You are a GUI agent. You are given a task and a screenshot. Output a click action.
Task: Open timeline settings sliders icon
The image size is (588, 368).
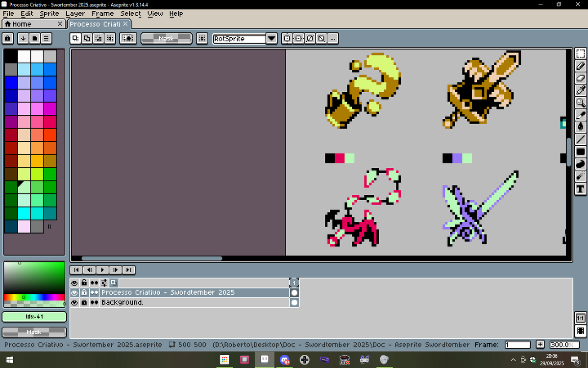pos(104,283)
